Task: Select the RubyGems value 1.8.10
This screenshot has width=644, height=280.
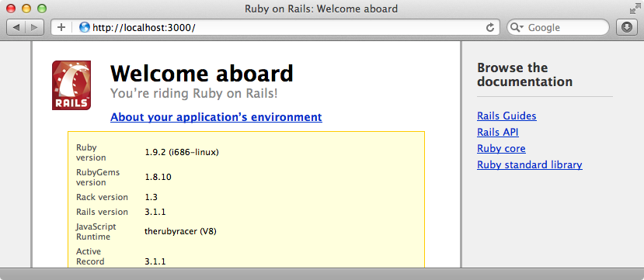Action: click(158, 177)
